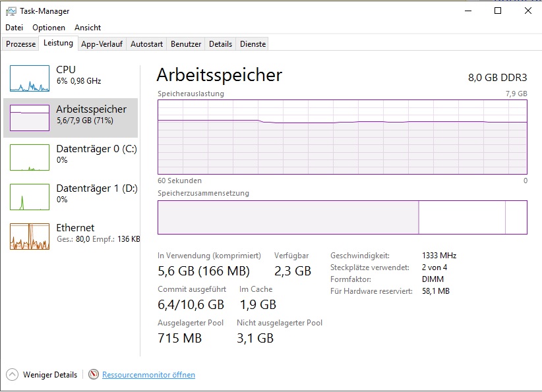This screenshot has height=392, width=542.
Task: Click the Task-Manager title bar icon
Action: (11, 11)
